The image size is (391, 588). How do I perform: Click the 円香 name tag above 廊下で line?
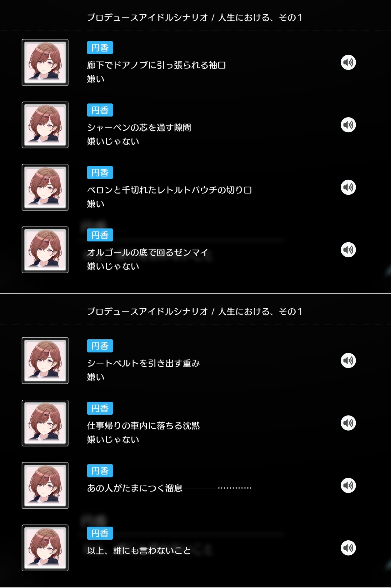click(x=100, y=48)
